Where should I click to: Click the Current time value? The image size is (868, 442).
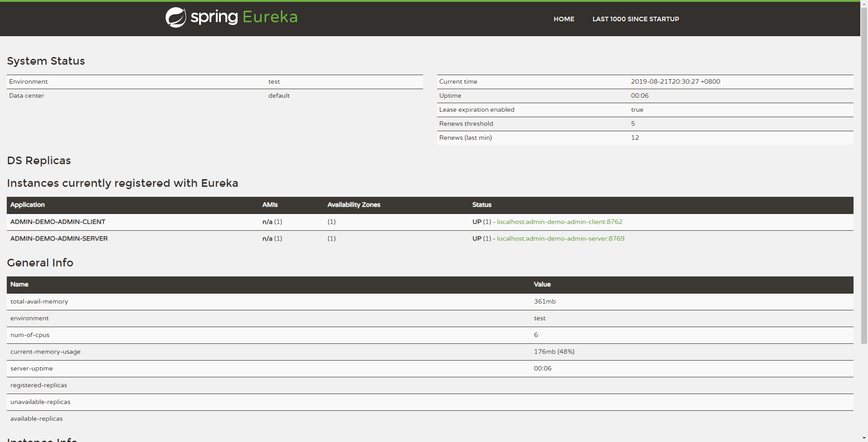(676, 81)
